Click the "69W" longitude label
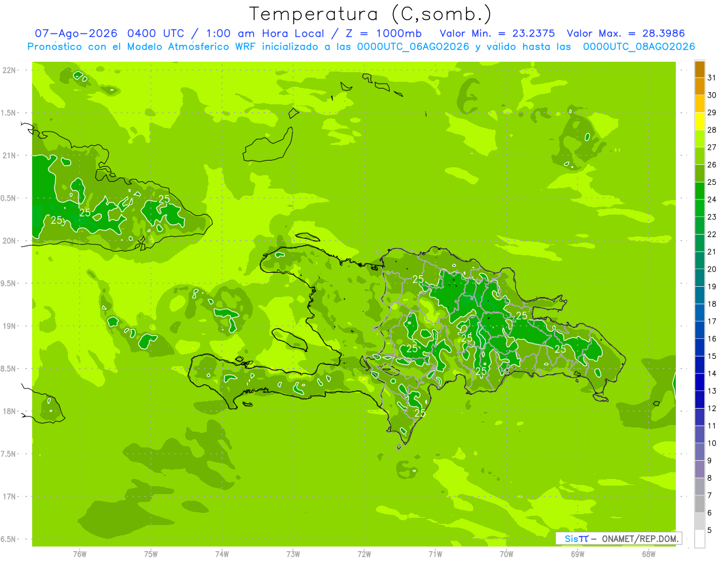The height and width of the screenshot is (562, 728). click(x=578, y=554)
